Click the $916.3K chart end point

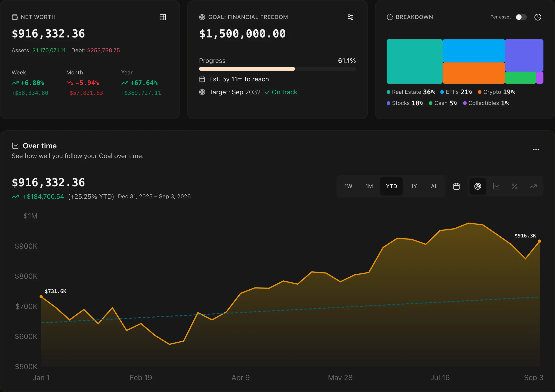click(540, 241)
